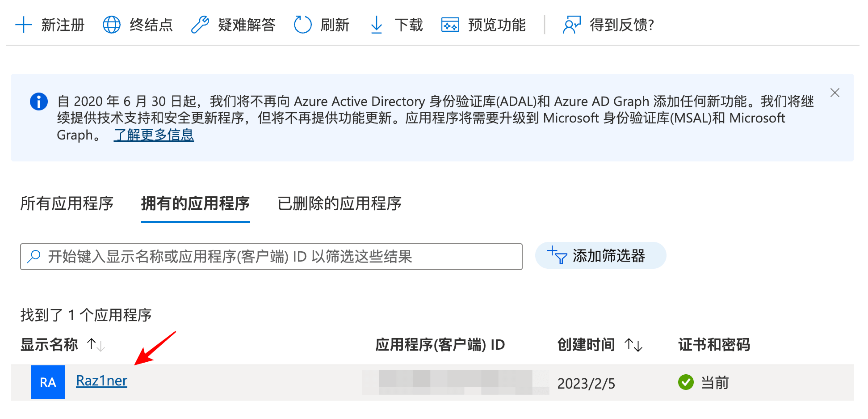Click the RA app avatar tile
Viewport: 868px width, 419px height.
(x=48, y=382)
